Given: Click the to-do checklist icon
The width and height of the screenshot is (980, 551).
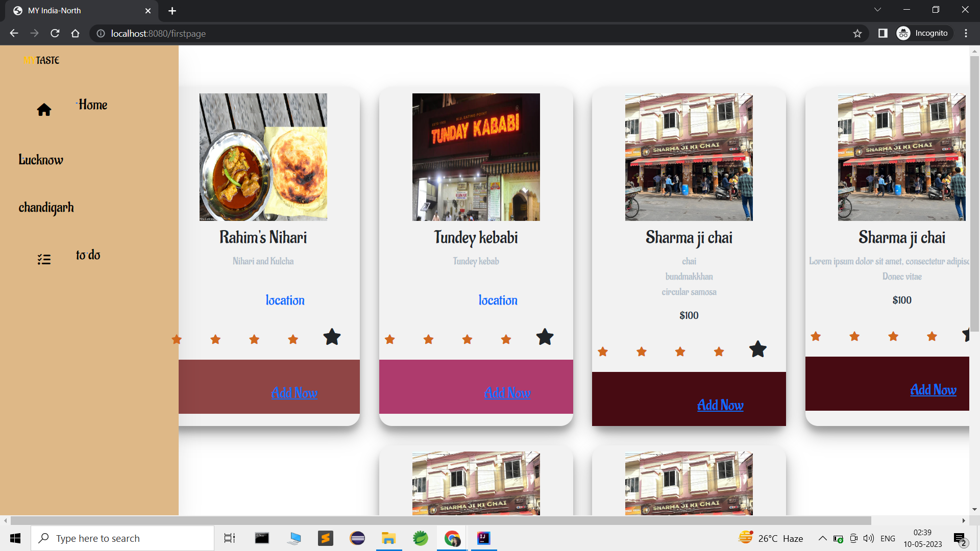Looking at the screenshot, I should coord(44,259).
